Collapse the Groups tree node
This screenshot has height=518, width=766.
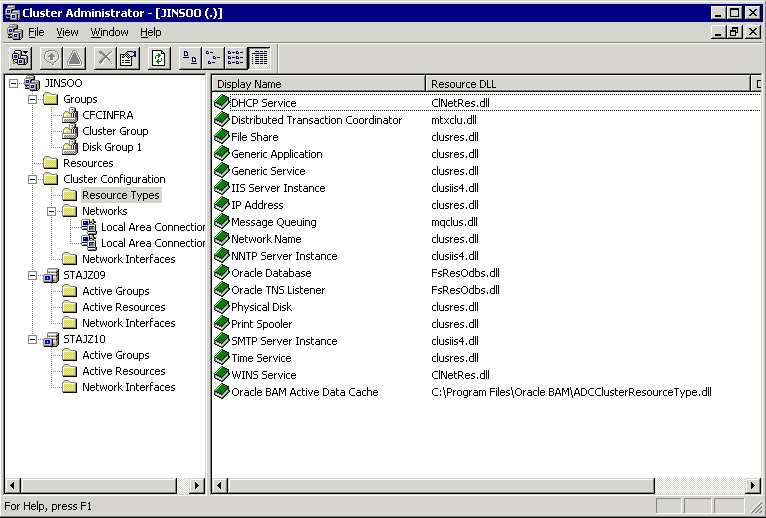32,99
